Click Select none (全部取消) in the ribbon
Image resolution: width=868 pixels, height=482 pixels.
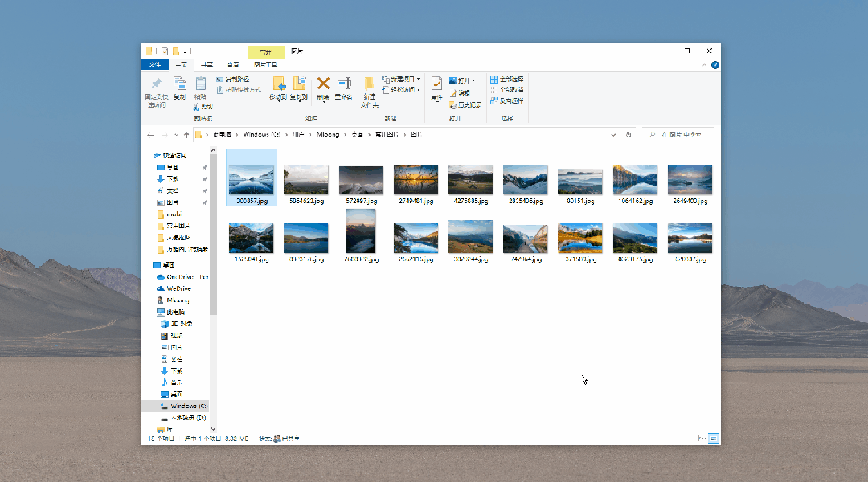[x=506, y=90]
